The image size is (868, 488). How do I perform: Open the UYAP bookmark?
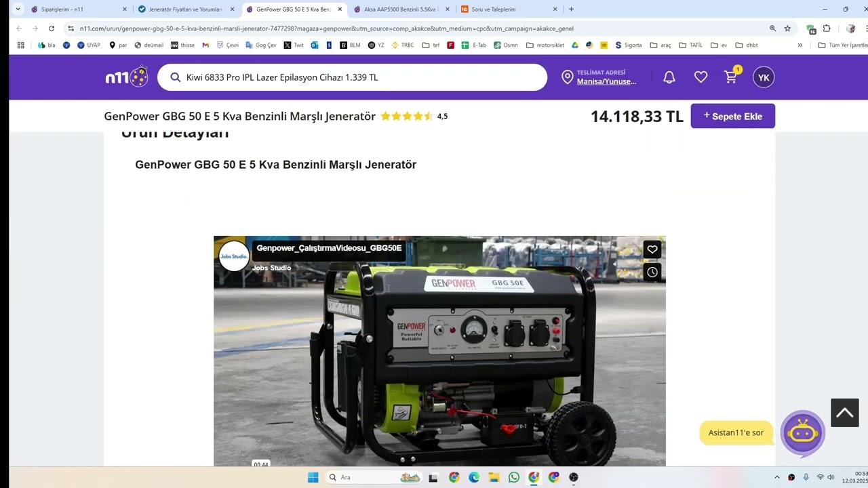pyautogui.click(x=88, y=45)
